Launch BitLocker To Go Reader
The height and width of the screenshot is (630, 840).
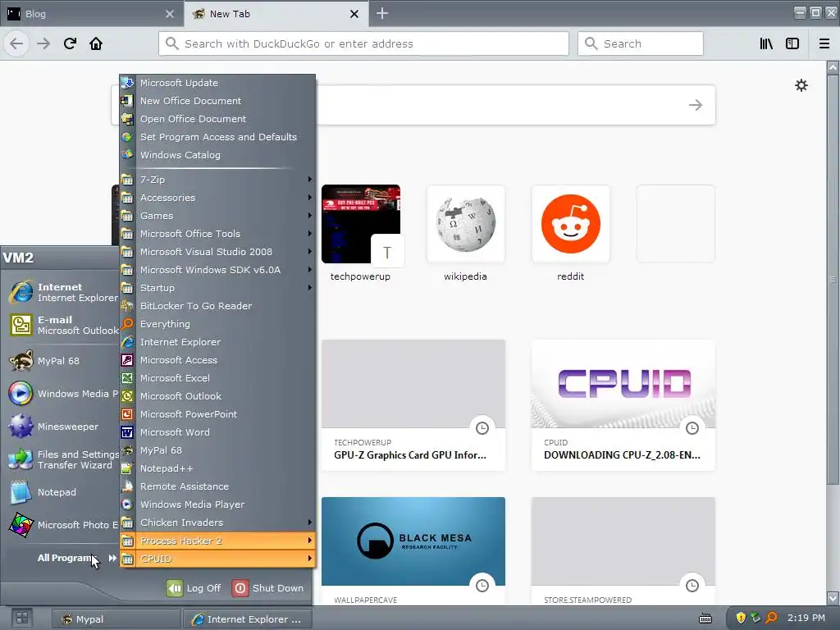(x=217, y=306)
